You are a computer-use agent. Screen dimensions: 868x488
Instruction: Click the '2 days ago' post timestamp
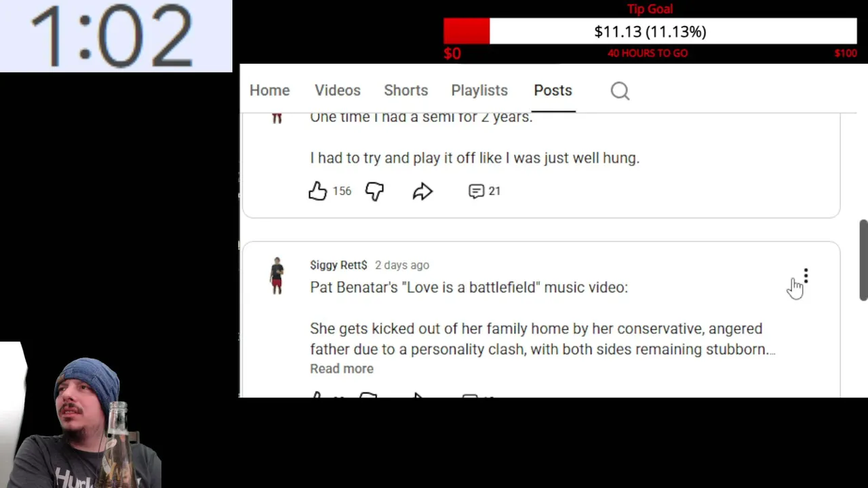pyautogui.click(x=402, y=265)
